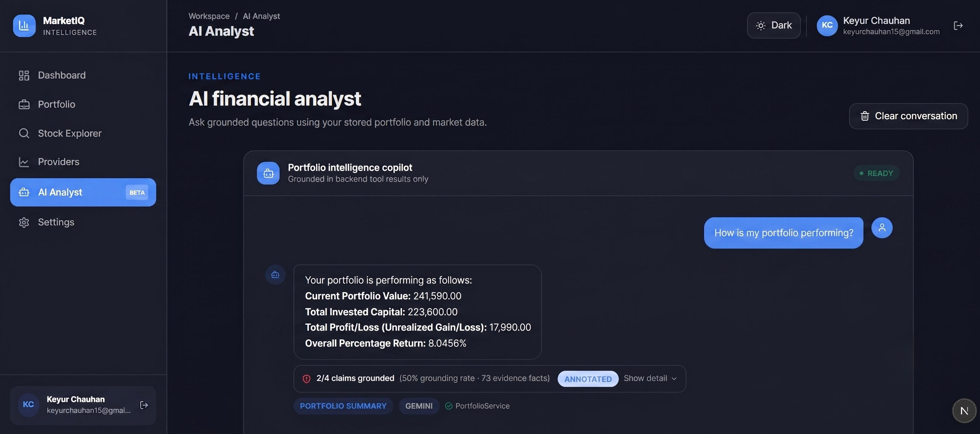Open Settings from the sidebar

coord(83,222)
